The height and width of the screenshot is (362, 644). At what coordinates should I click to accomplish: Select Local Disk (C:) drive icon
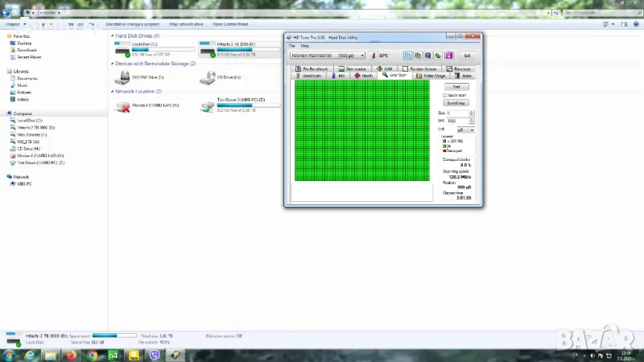click(x=122, y=49)
